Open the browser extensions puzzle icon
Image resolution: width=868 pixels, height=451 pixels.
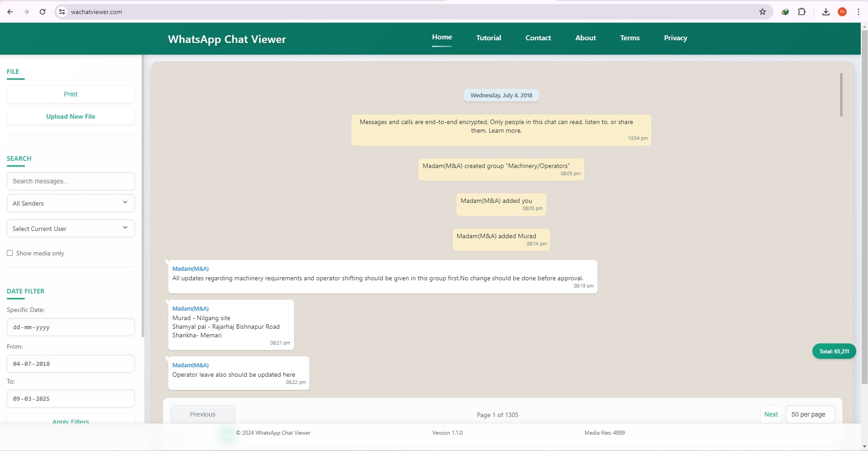802,12
